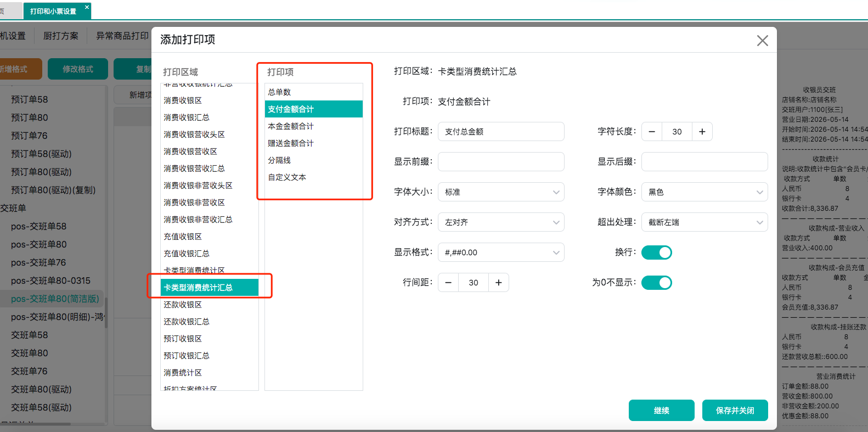This screenshot has height=432, width=868.
Task: Select 消费收银非营收头区 in the 打印区域 list
Action: [210, 186]
